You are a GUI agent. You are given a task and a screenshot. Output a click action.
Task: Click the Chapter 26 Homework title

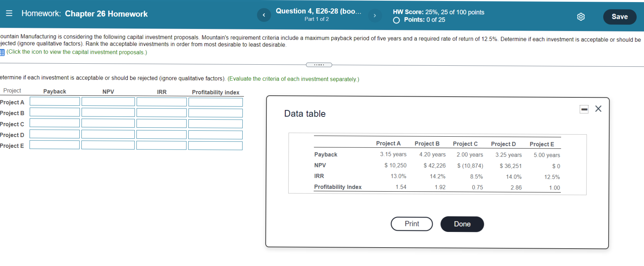coord(106,14)
